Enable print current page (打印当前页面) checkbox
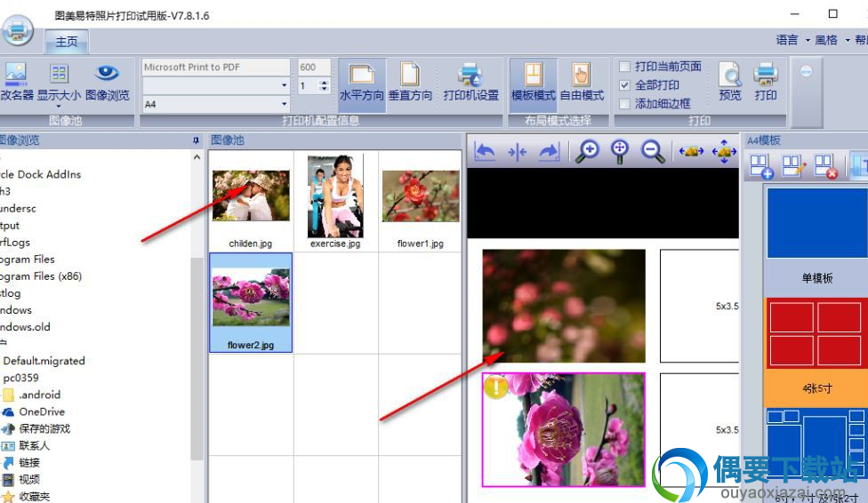The width and height of the screenshot is (868, 503). point(624,67)
